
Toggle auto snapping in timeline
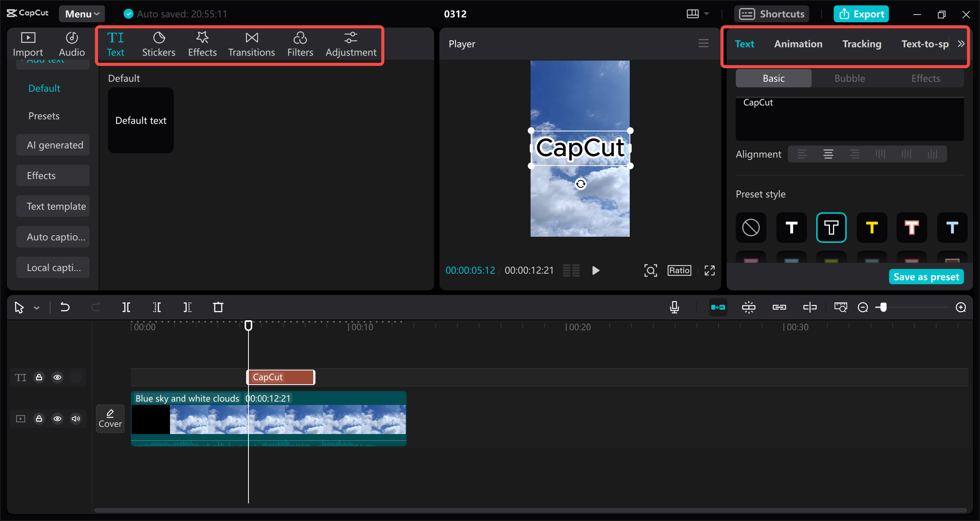point(749,307)
